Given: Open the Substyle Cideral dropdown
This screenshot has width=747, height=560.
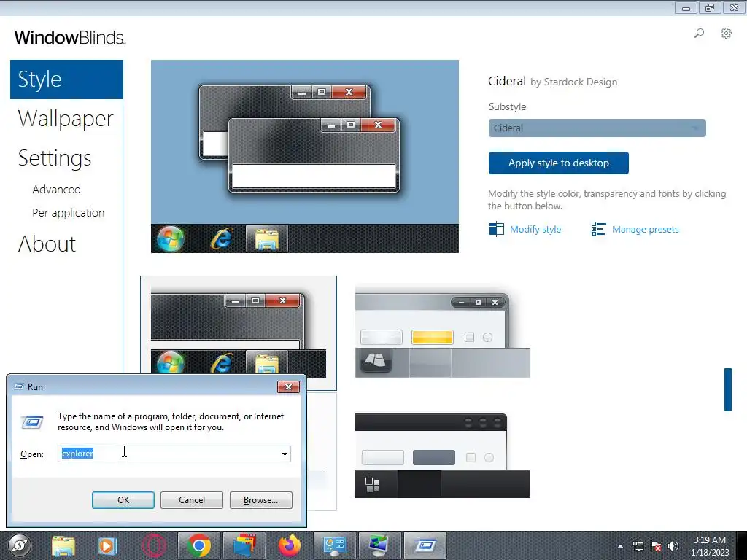Looking at the screenshot, I should pos(597,128).
